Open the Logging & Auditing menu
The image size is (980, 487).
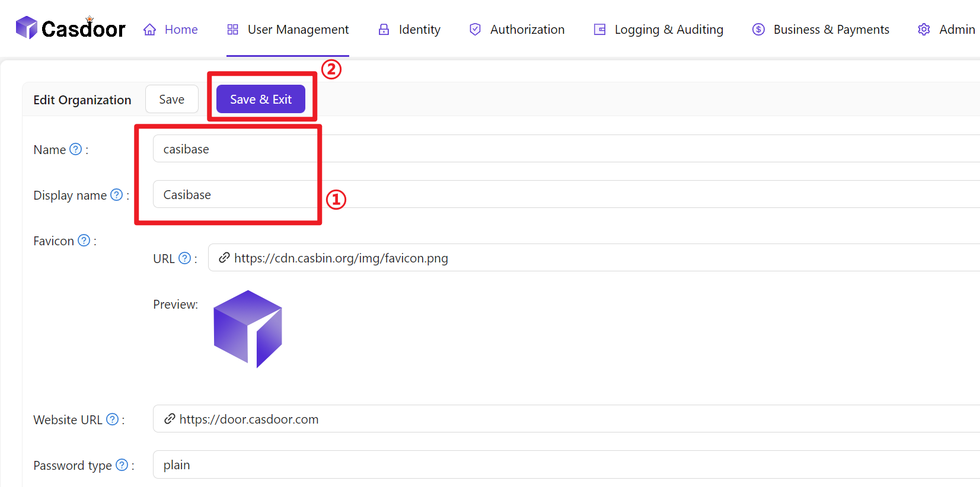point(659,30)
